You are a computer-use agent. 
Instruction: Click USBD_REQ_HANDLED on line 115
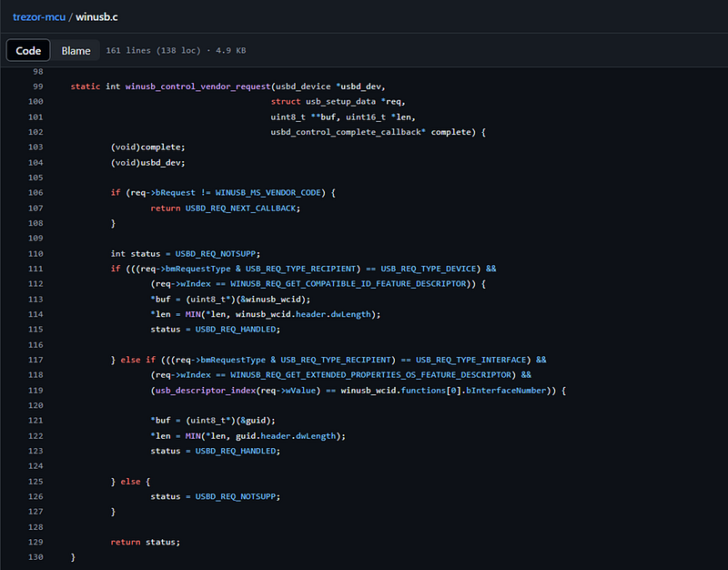pos(236,330)
